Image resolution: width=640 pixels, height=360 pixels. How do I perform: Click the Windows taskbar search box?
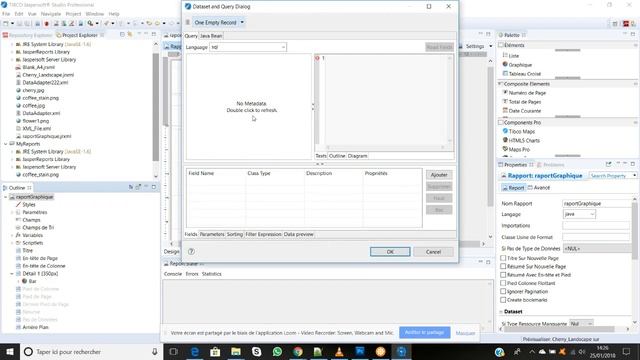[91, 352]
